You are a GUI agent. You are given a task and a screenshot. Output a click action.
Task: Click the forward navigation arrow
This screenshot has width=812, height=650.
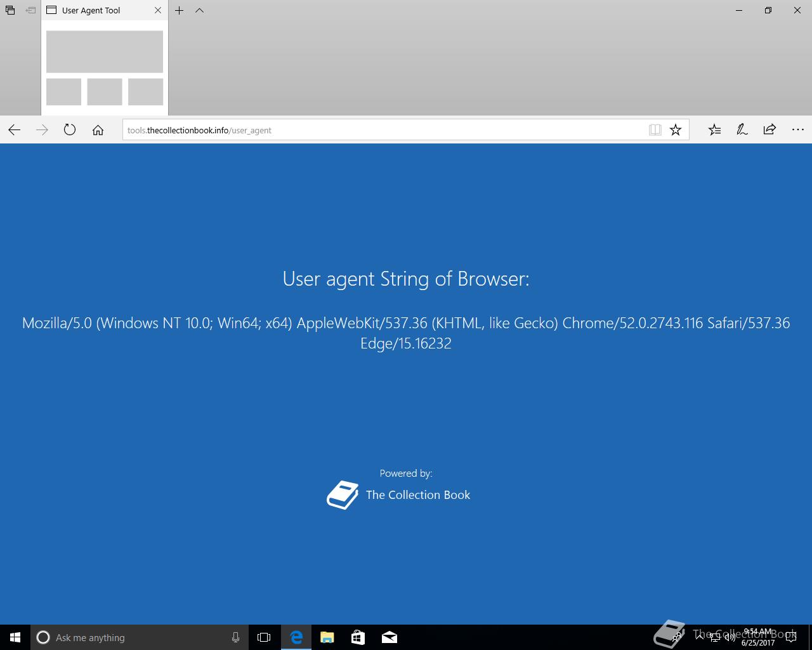42,130
